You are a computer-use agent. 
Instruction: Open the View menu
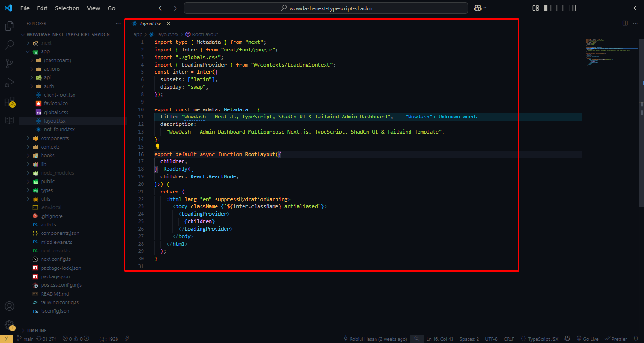point(93,8)
